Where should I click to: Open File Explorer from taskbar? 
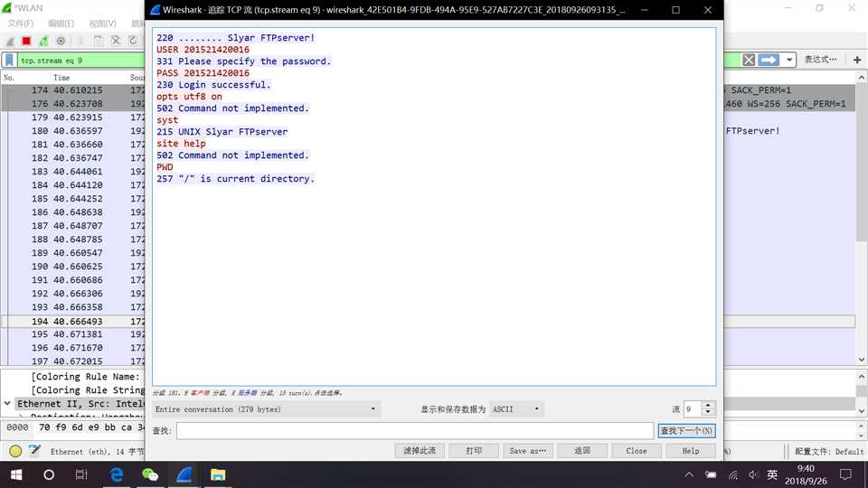coord(218,474)
